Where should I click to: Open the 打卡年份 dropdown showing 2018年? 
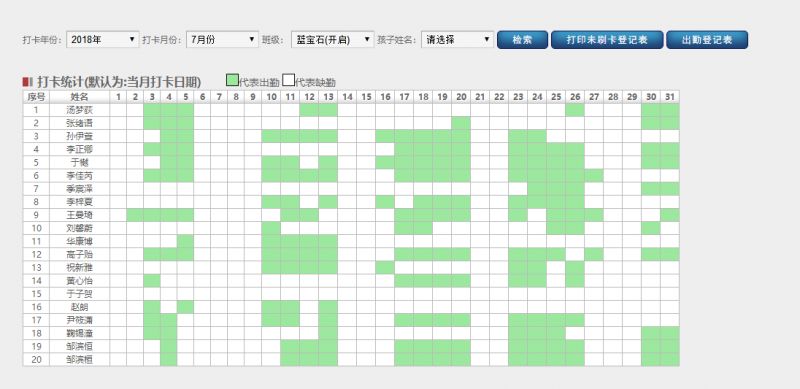pos(103,39)
